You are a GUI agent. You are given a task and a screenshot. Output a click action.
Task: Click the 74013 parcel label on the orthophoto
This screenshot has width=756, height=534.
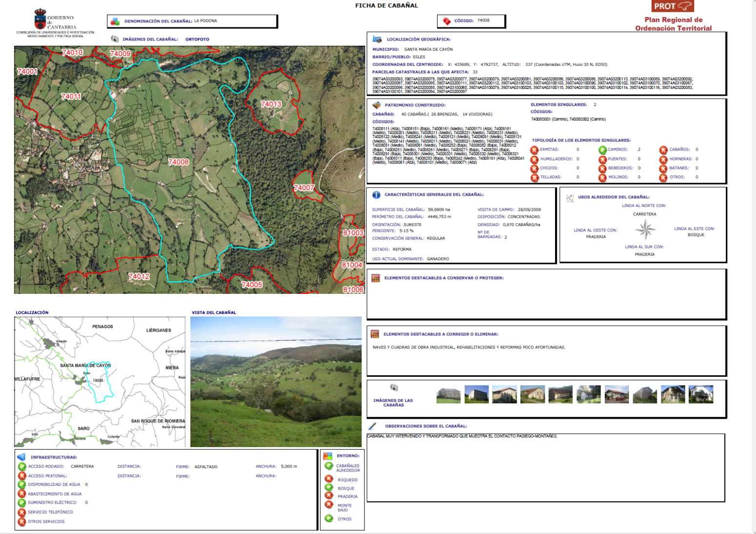coord(271,104)
